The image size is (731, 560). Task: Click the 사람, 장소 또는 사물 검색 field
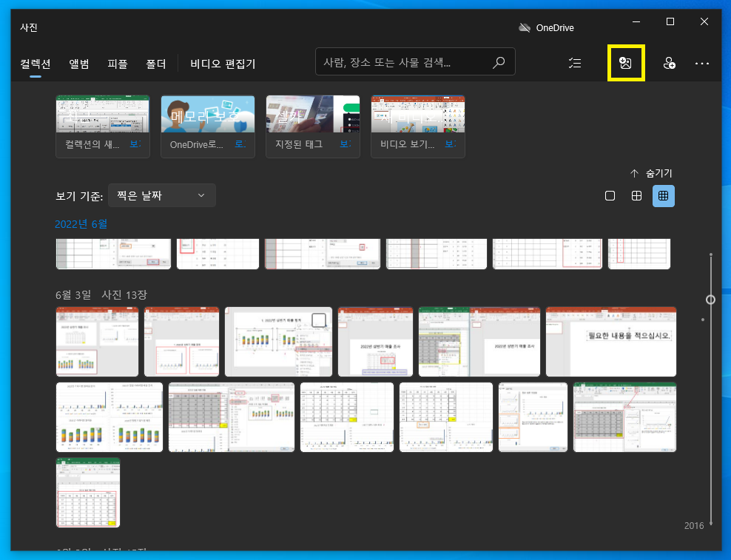coord(415,61)
